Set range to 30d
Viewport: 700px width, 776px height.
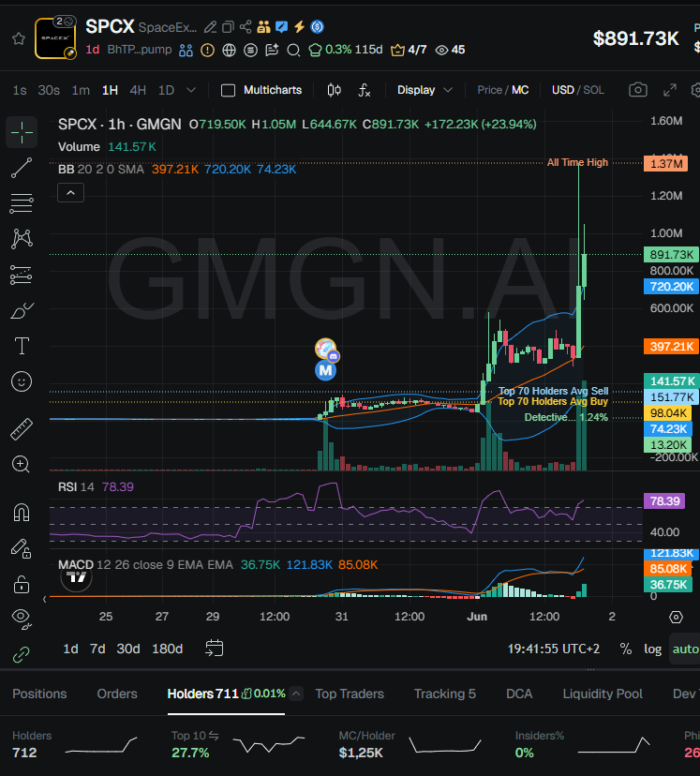(x=128, y=649)
